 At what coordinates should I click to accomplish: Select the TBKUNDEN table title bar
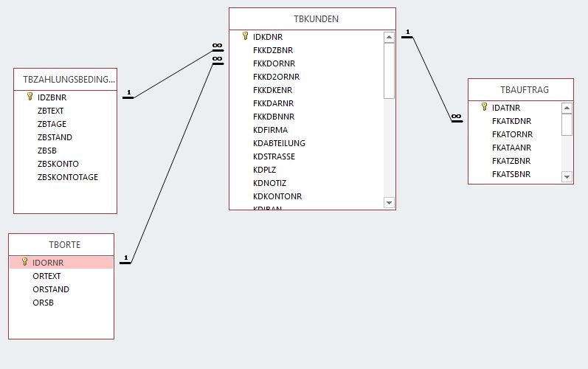click(x=312, y=19)
